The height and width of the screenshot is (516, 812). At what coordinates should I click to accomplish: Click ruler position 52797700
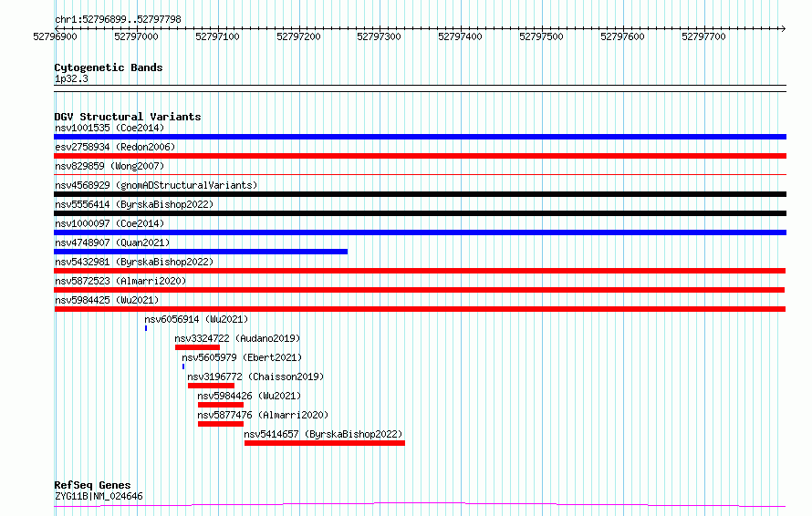point(703,36)
